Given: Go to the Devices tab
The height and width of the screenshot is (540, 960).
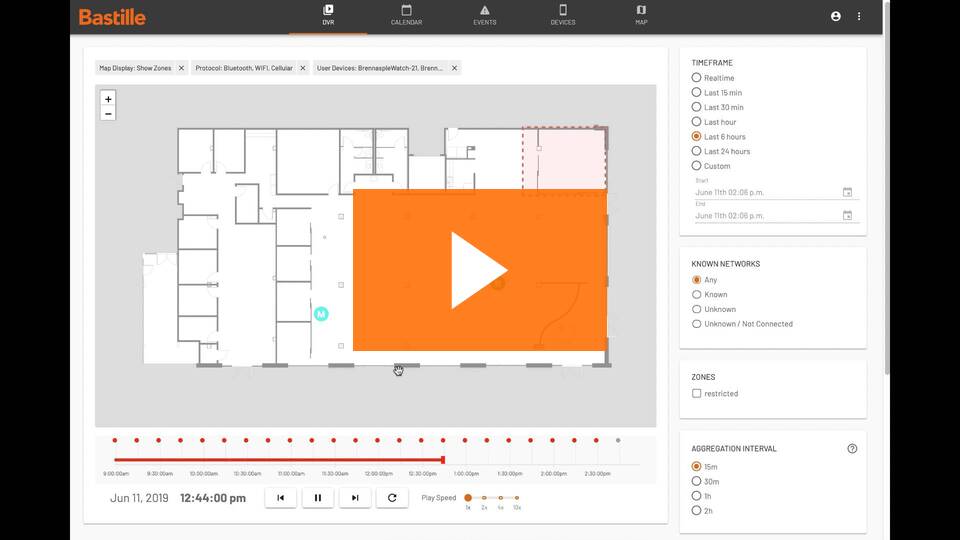Looking at the screenshot, I should point(563,15).
